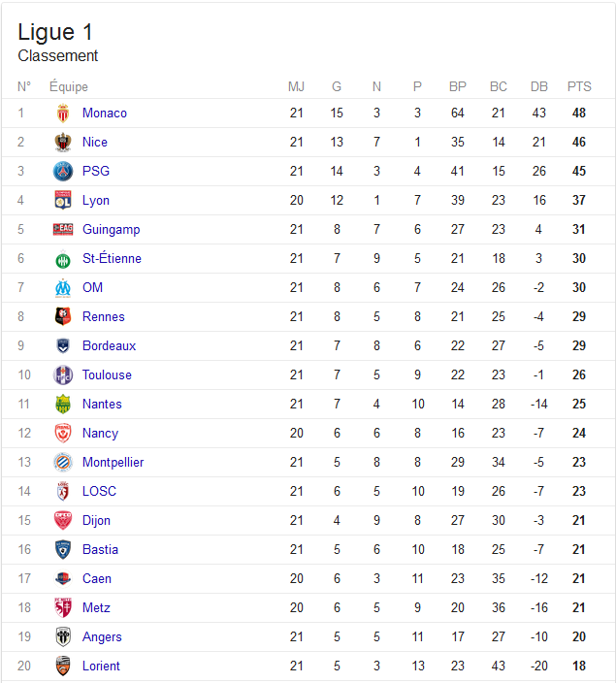
Task: Select the PSG round blue logo
Action: pos(63,171)
